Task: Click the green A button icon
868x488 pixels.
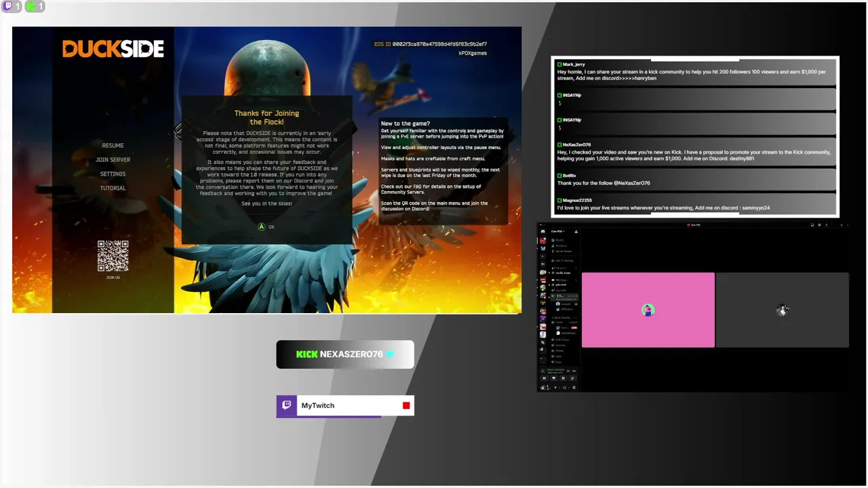Action: pyautogui.click(x=261, y=227)
